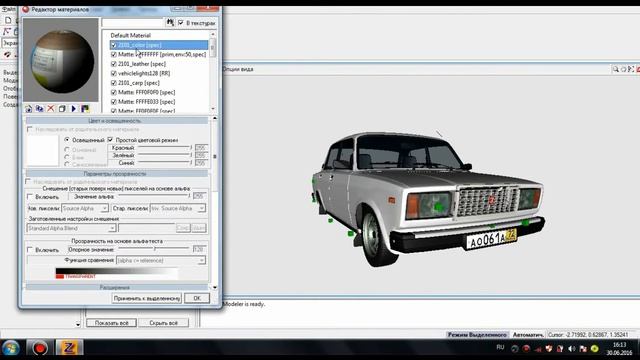Open the comparison function dropdown

(161, 260)
